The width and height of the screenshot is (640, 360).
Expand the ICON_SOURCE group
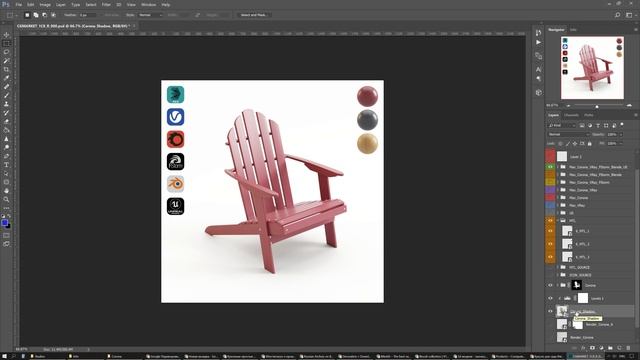[x=558, y=275]
